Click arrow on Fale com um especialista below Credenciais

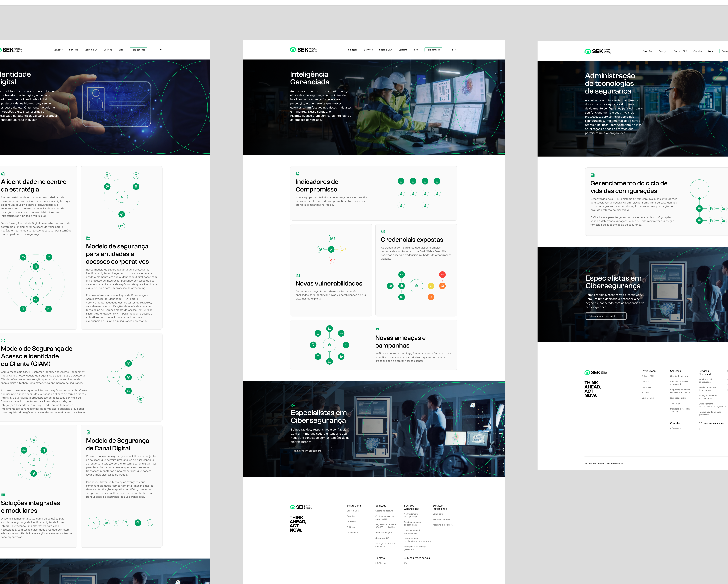(x=328, y=451)
